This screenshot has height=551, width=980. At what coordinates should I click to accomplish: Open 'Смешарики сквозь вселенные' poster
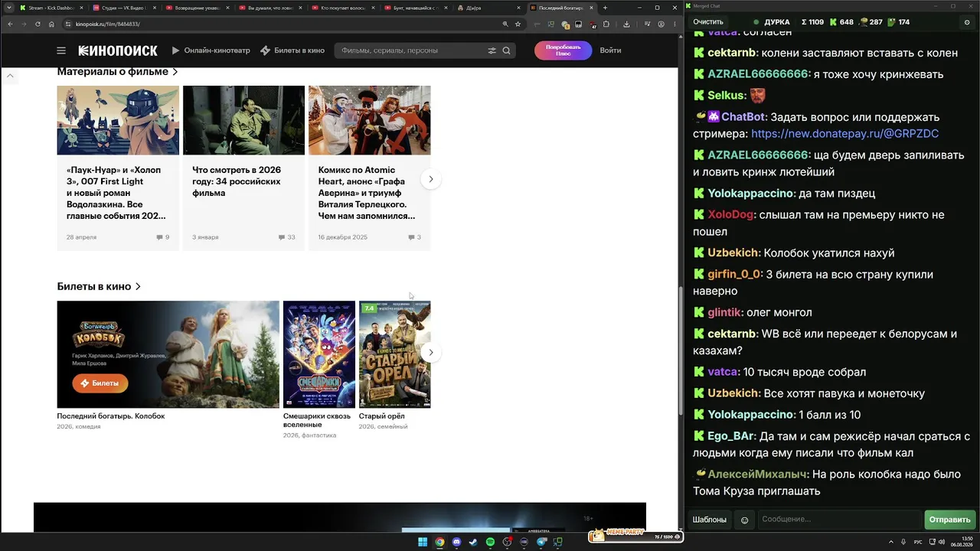[x=319, y=354]
